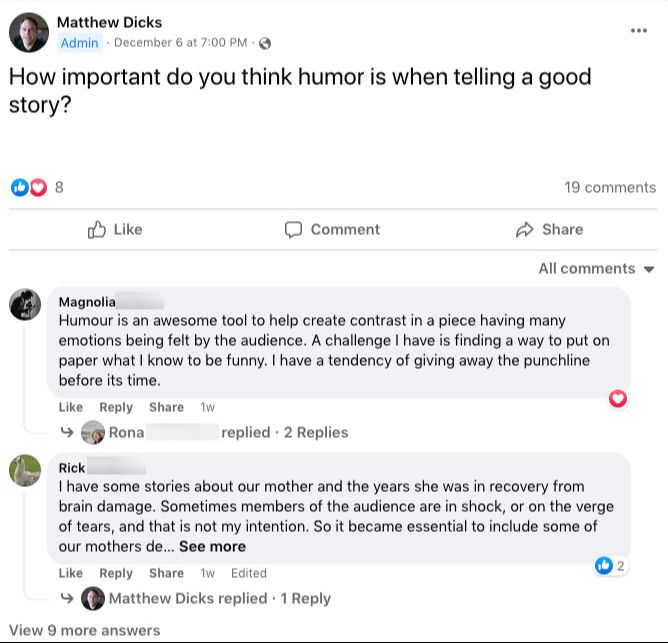Click the December 6 post timestamp

click(x=180, y=42)
